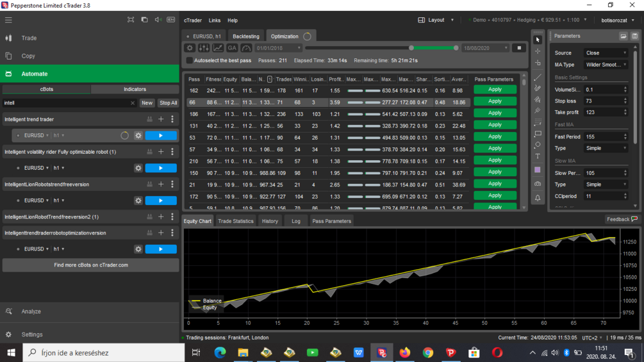Click the optimization criteria sliders icon
644x362 pixels.
click(x=203, y=48)
